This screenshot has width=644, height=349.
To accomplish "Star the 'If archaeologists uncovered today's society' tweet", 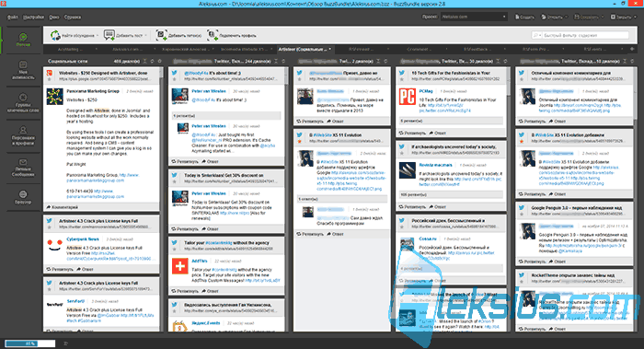I will 402,153.
